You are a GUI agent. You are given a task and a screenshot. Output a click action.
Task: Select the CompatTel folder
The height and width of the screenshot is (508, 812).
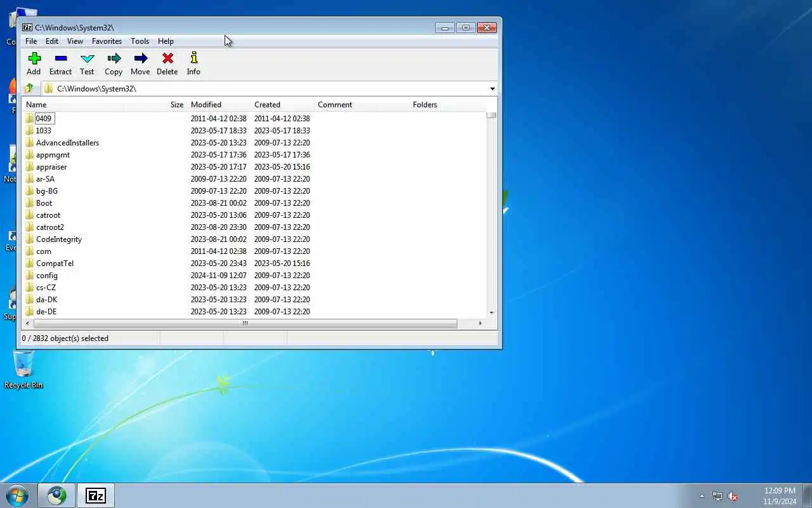coord(55,263)
